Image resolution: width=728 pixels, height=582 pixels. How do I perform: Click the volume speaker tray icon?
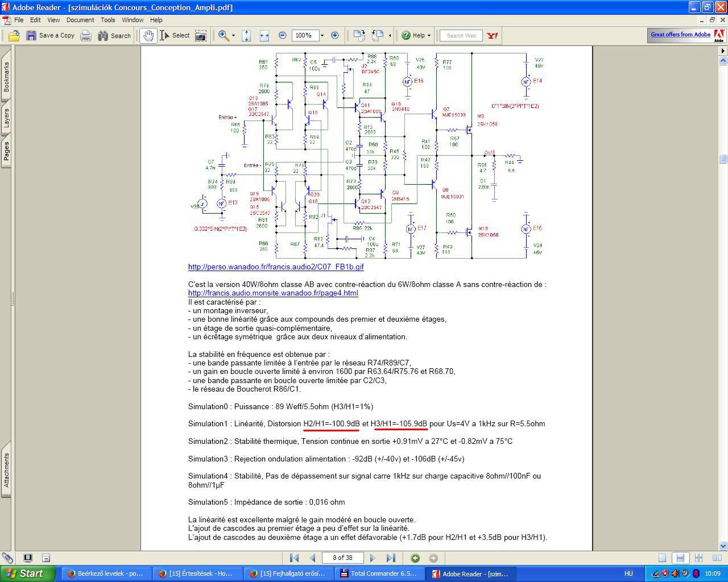(x=675, y=573)
